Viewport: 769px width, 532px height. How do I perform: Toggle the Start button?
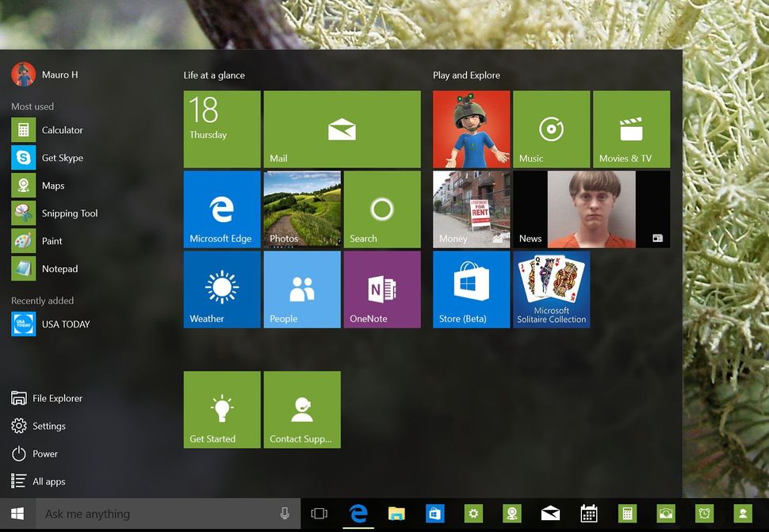pyautogui.click(x=15, y=513)
